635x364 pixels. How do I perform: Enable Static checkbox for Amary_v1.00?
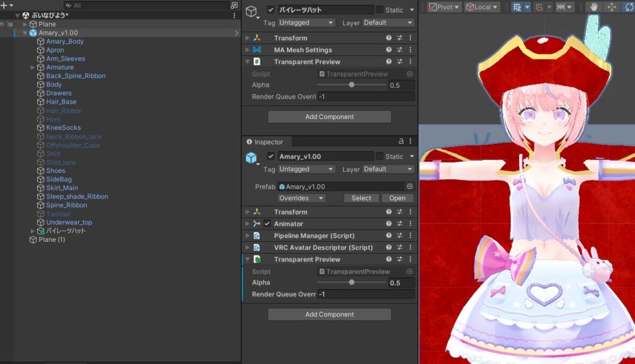(x=380, y=157)
